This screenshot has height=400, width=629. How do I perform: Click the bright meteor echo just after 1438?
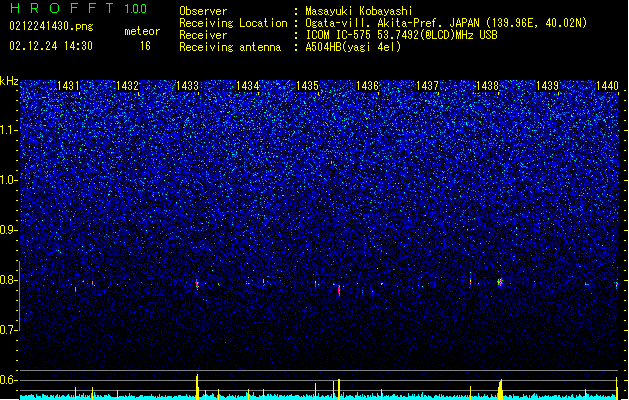[x=500, y=282]
